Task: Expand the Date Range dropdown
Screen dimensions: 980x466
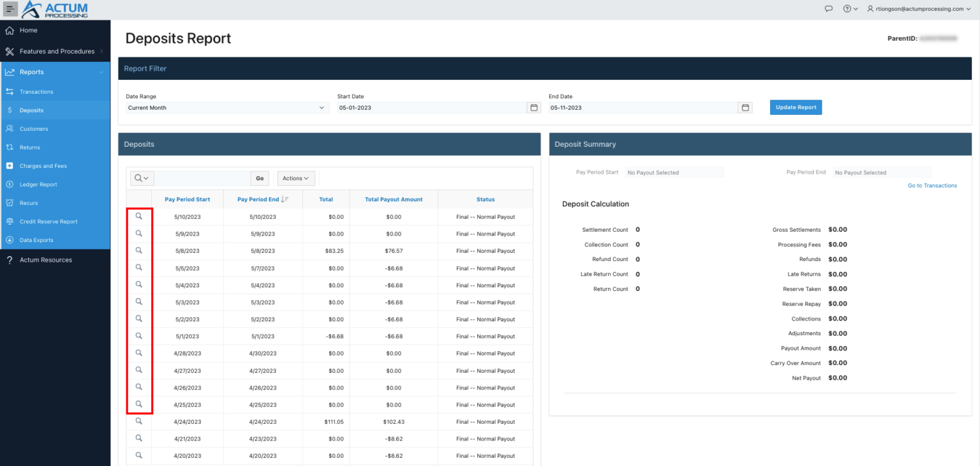Action: pos(226,107)
